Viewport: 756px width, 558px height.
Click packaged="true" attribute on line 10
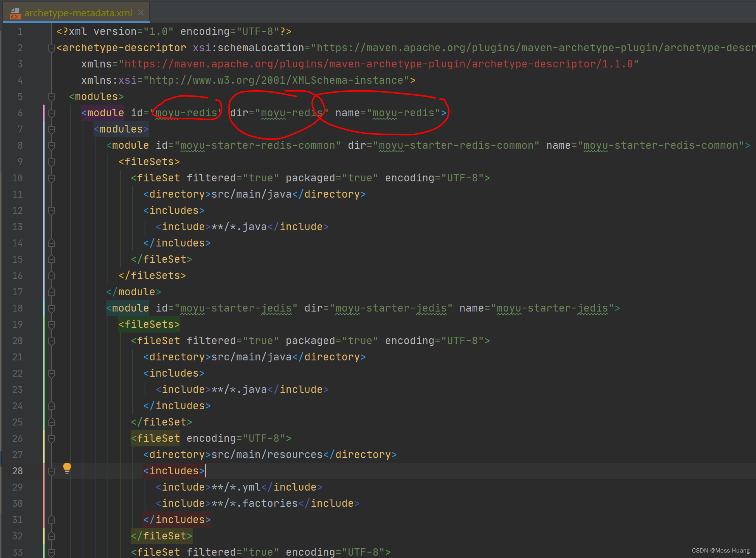[332, 178]
